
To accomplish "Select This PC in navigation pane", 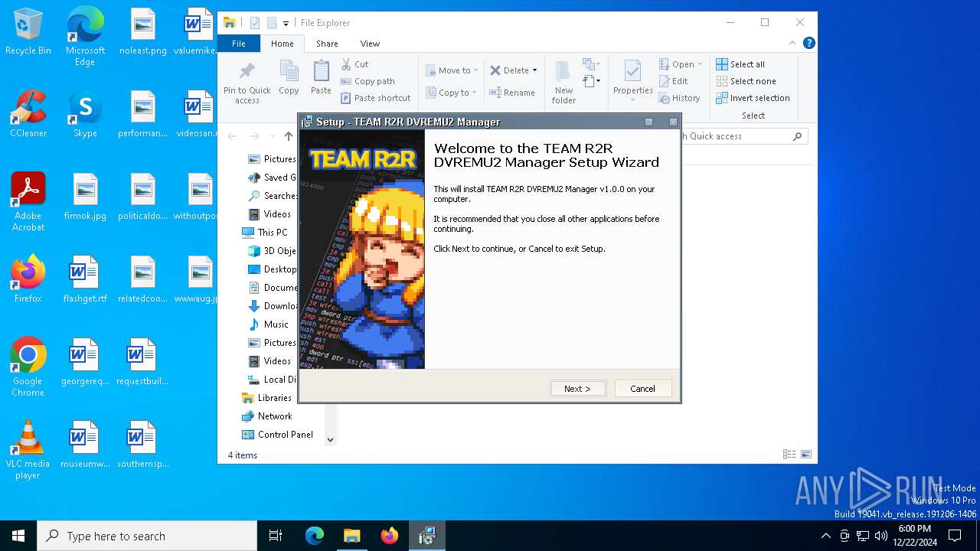I will click(x=265, y=233).
